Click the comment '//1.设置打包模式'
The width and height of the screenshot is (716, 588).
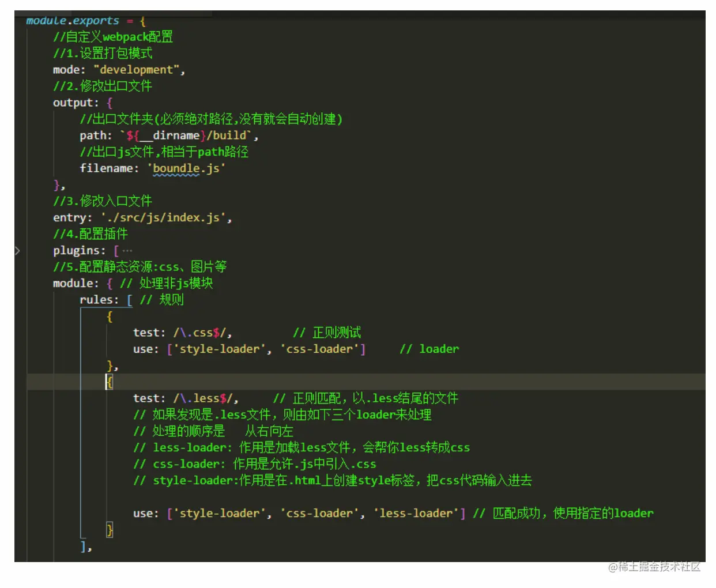pyautogui.click(x=103, y=53)
